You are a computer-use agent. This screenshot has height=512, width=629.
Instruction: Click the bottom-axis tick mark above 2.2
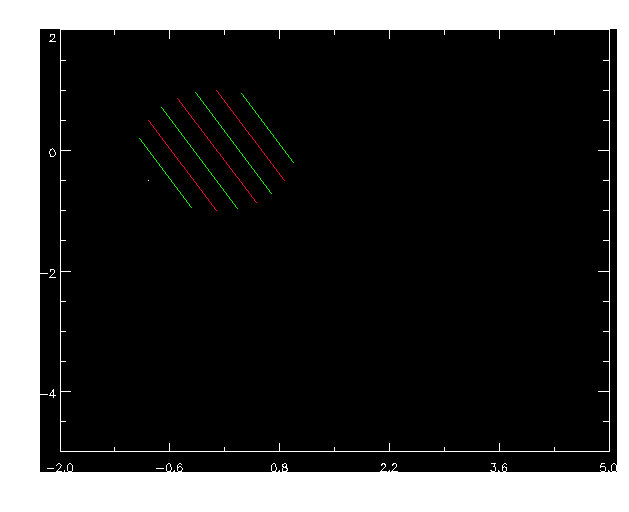(389, 446)
